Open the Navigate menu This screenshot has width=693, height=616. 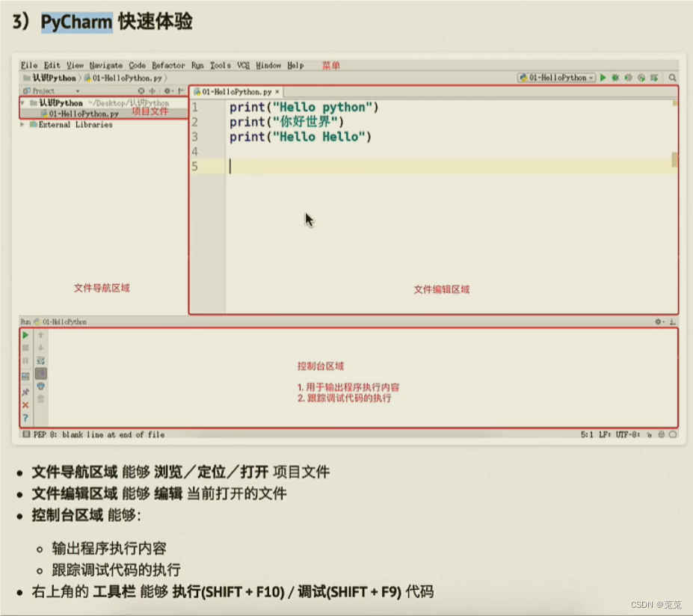pos(106,65)
